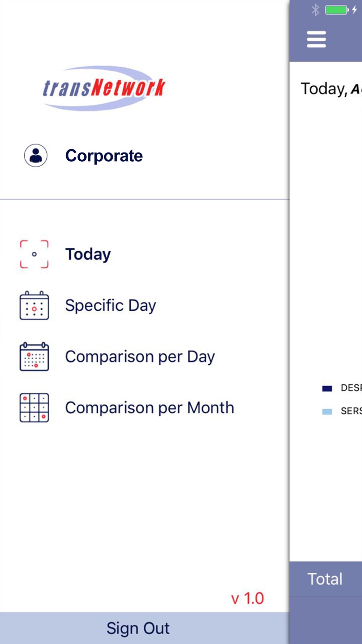Click the Specific Day calendar icon
Image resolution: width=362 pixels, height=644 pixels.
pos(34,306)
